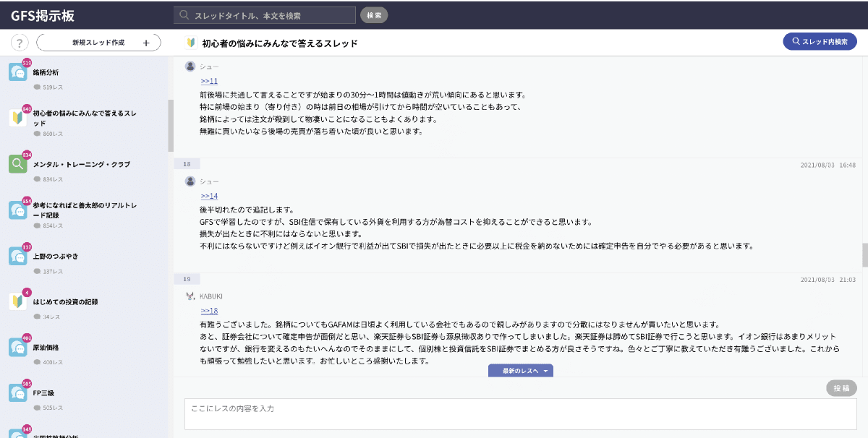The image size is (868, 438).
Task: Click the ここにレスの内容を入力 reply text box
Action: 520,413
